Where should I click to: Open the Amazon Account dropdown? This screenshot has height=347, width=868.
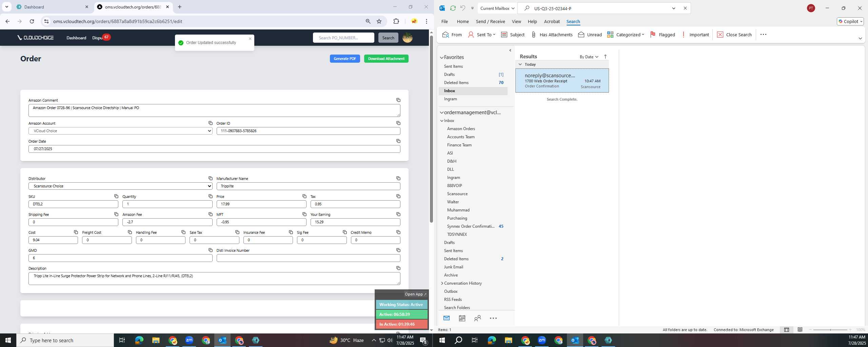tap(120, 131)
